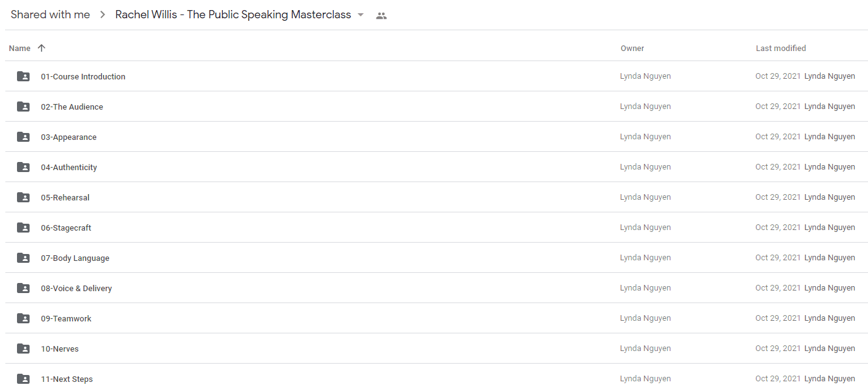
Task: Select the 05-Rehearsal folder name
Action: click(65, 198)
